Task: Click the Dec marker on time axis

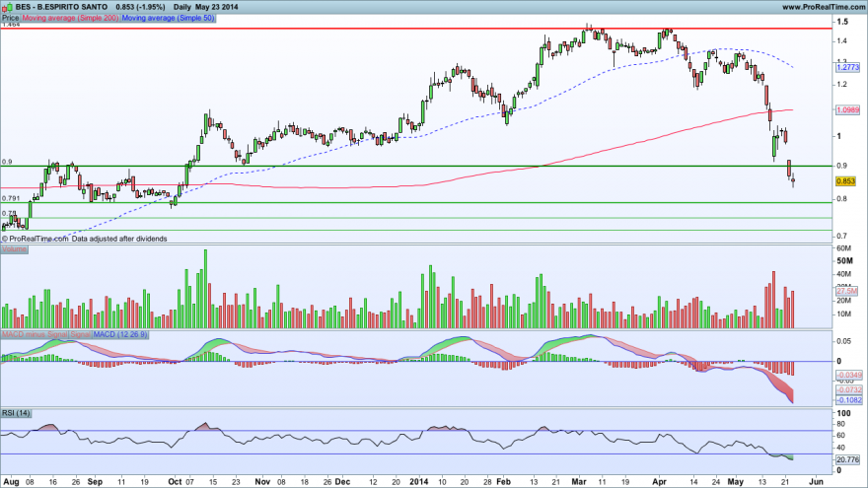Action: click(x=342, y=481)
